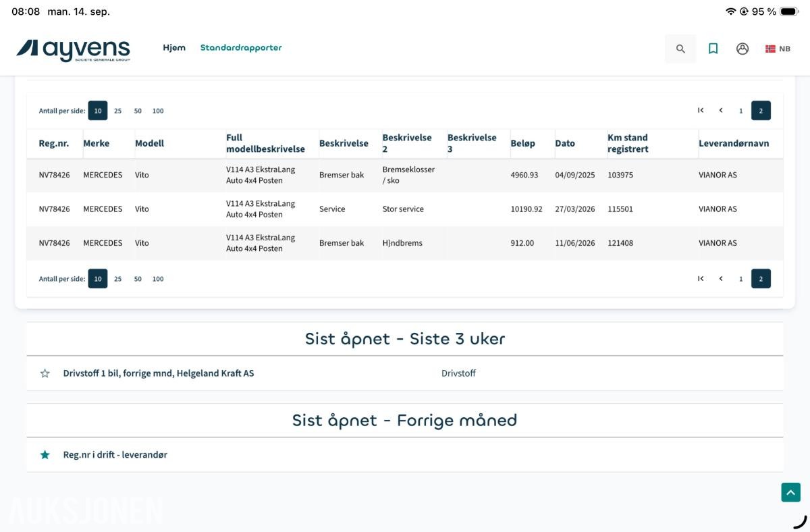Click the scroll-to-top arrow button
810x532 pixels.
point(791,493)
